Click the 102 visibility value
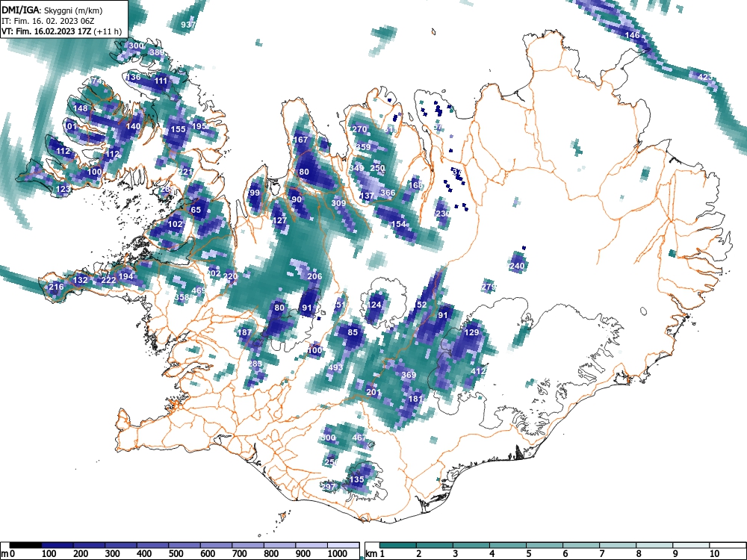The image size is (747, 560). point(176,224)
